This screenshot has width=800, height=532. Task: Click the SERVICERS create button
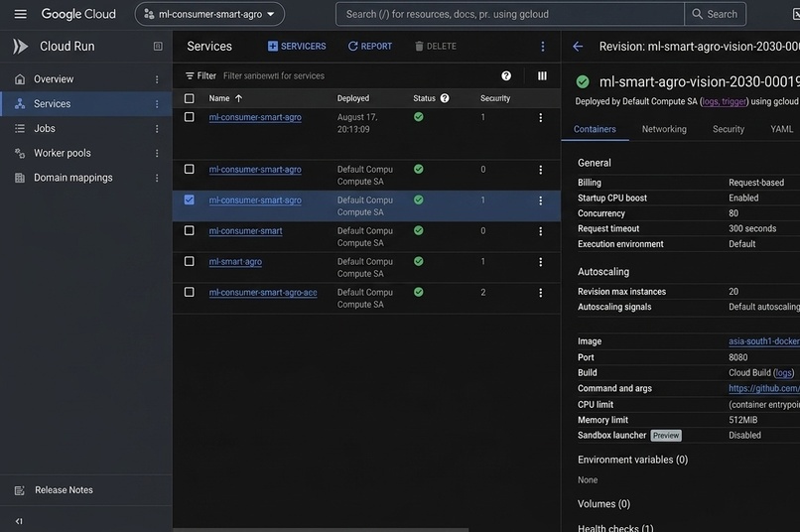point(297,47)
